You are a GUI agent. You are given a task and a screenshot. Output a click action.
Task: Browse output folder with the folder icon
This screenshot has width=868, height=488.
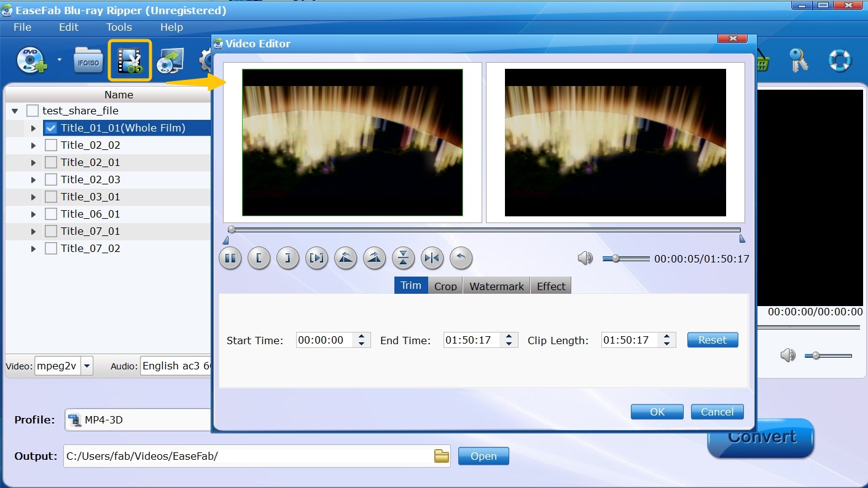[442, 456]
